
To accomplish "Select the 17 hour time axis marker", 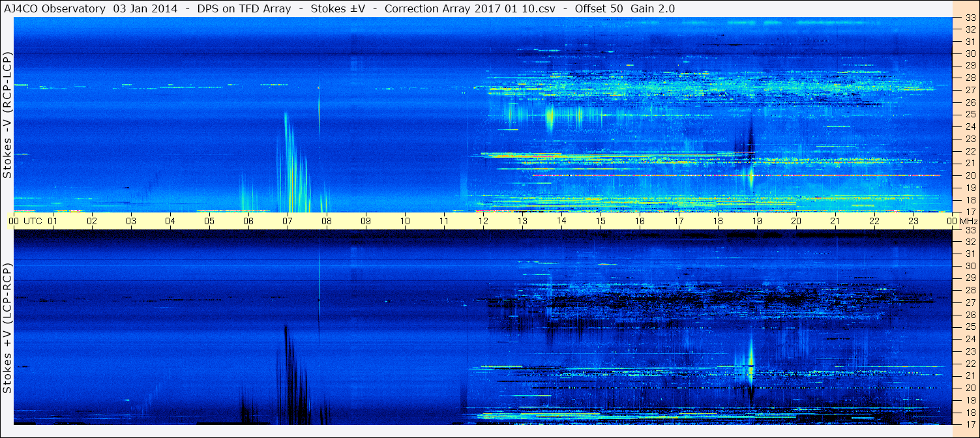I will [679, 221].
